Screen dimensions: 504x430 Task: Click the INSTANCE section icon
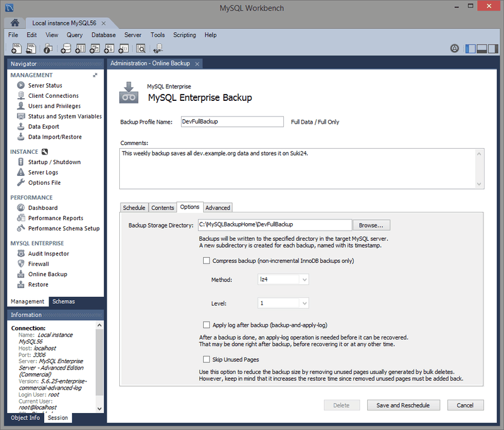point(45,152)
